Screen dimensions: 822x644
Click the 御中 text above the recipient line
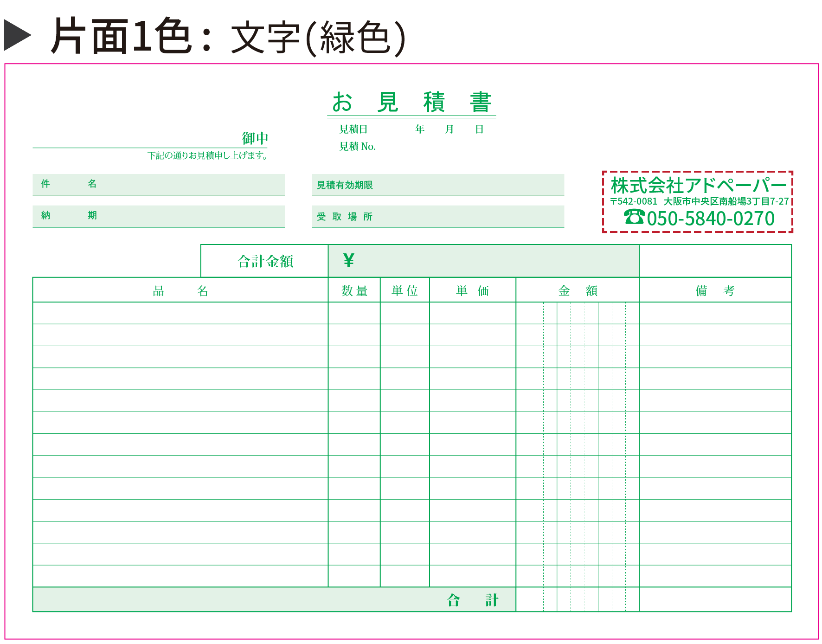point(255,138)
